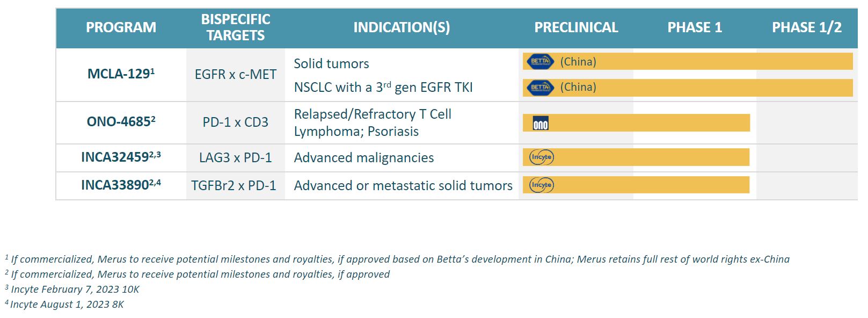This screenshot has height=318, width=868.
Task: Click the ONO logo icon
Action: click(x=540, y=124)
